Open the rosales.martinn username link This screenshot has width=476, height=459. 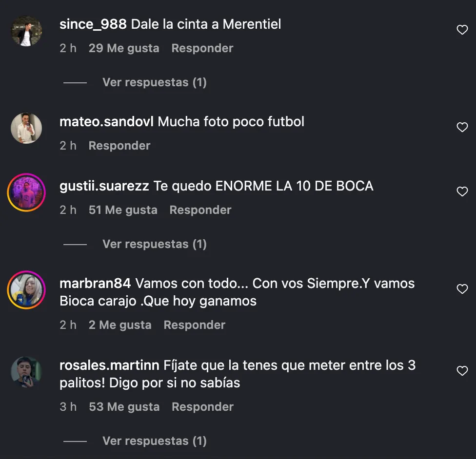coord(109,365)
